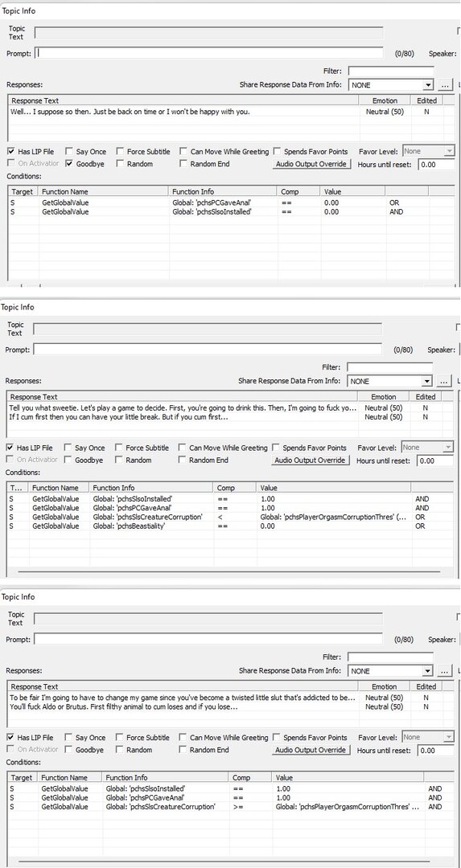The width and height of the screenshot is (461, 868).
Task: Sort by Function Name header in top panel
Action: (x=104, y=191)
